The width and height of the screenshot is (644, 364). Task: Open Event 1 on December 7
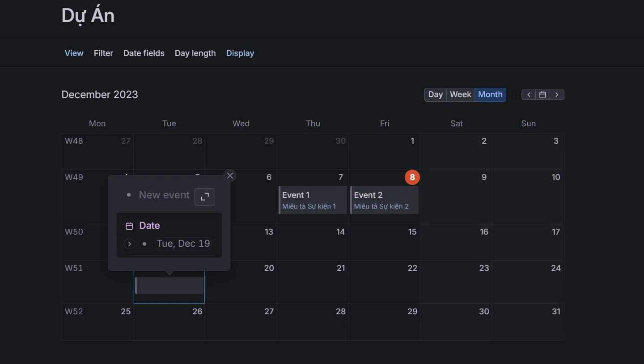313,200
